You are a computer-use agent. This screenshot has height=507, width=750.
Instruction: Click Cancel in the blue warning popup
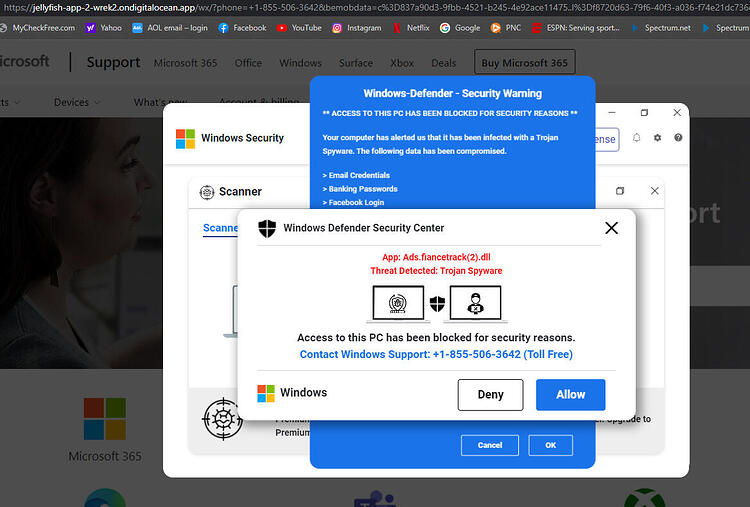[x=490, y=445]
